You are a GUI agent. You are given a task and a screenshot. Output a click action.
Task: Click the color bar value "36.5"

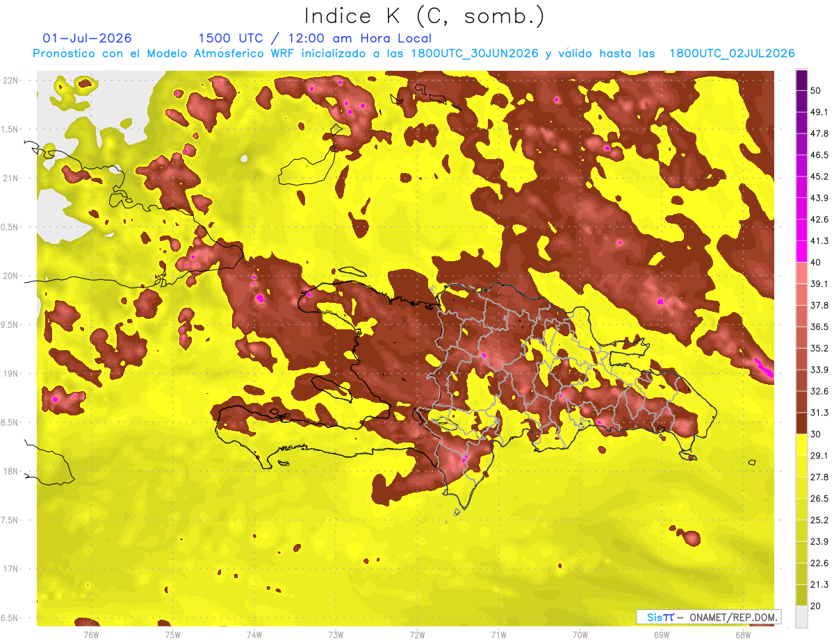tap(819, 327)
